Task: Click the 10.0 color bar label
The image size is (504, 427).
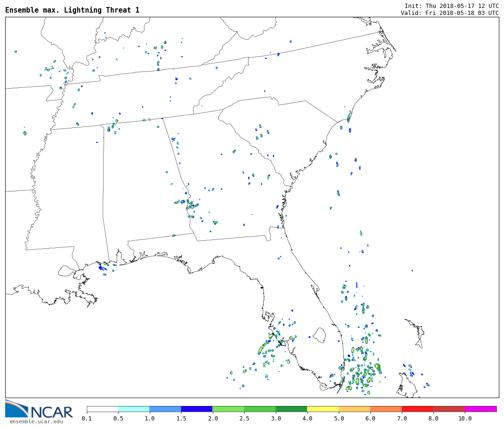Action: point(465,418)
